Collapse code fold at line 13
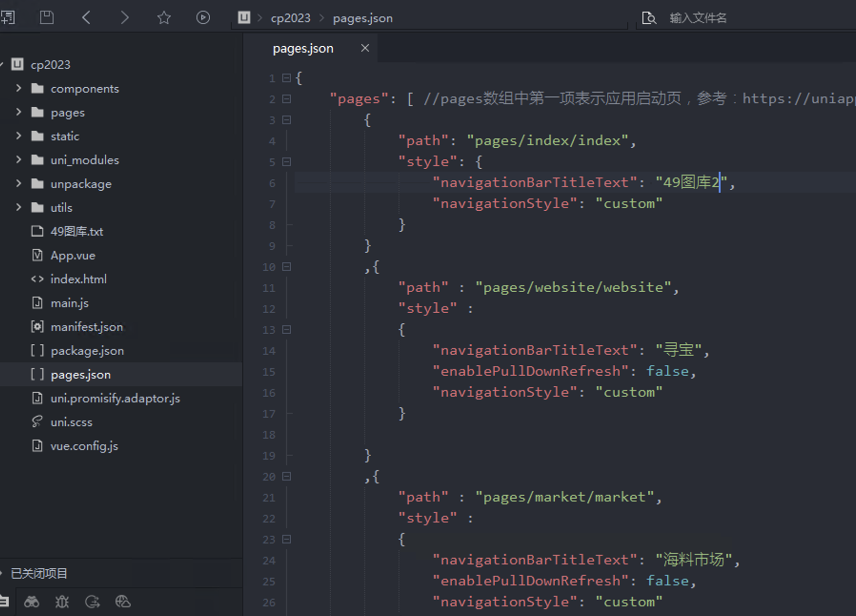 286,329
